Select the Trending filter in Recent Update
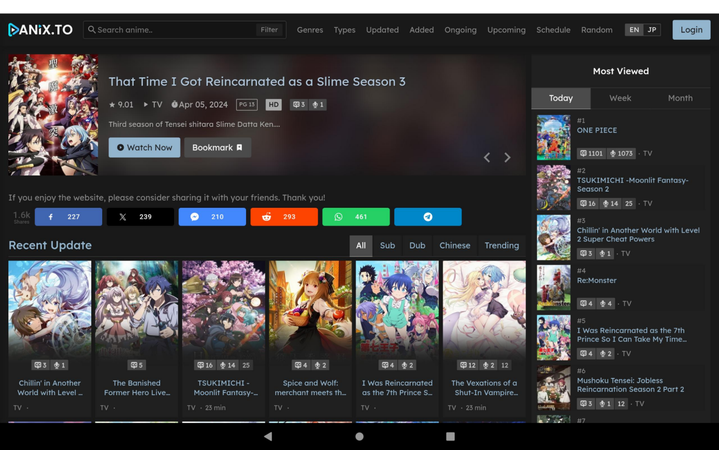 coord(502,245)
